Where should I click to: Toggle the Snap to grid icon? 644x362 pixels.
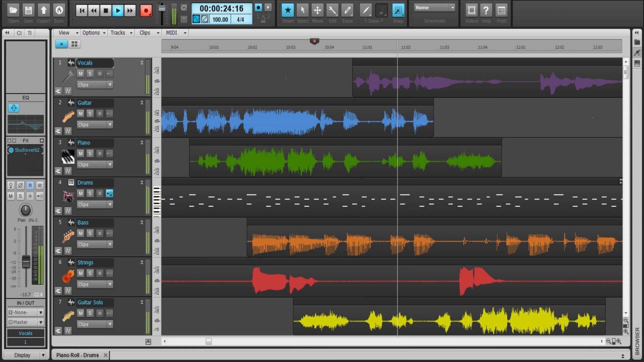point(398,10)
